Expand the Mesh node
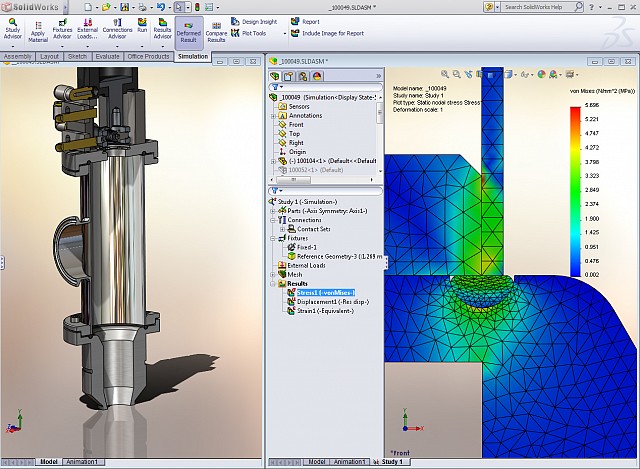This screenshot has width=640, height=469. pos(273,274)
